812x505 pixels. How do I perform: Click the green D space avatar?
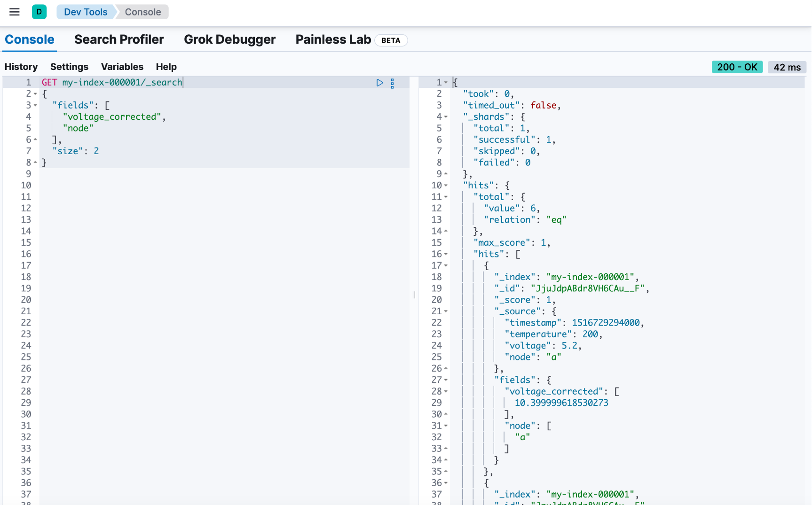[x=39, y=12]
